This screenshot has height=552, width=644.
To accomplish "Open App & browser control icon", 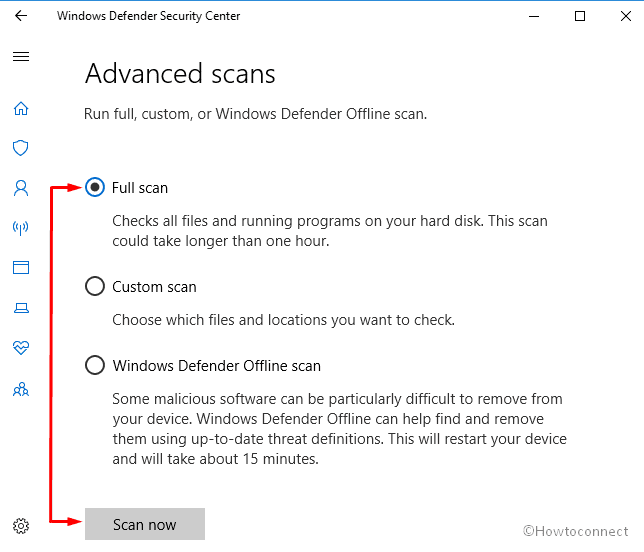I will point(21,267).
